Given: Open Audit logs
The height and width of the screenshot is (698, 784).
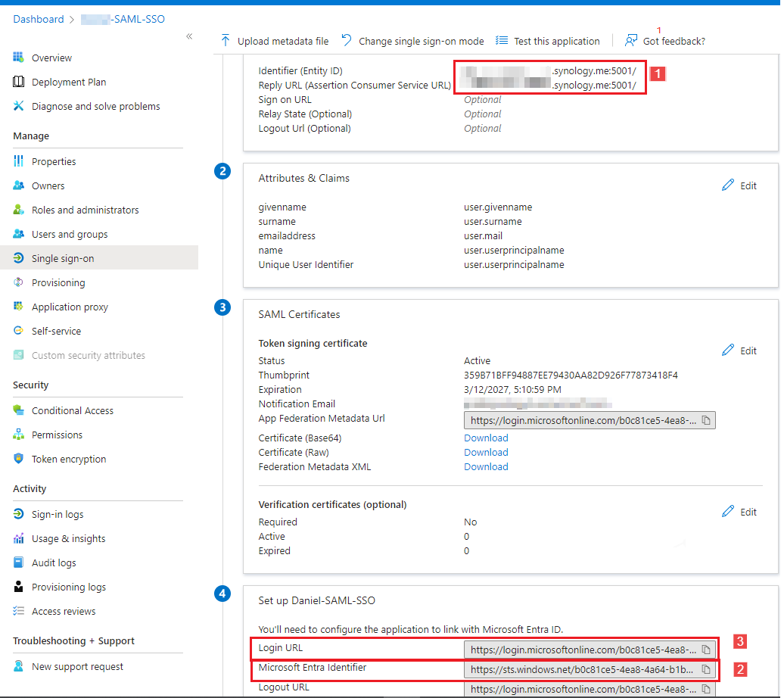Looking at the screenshot, I should 54,563.
